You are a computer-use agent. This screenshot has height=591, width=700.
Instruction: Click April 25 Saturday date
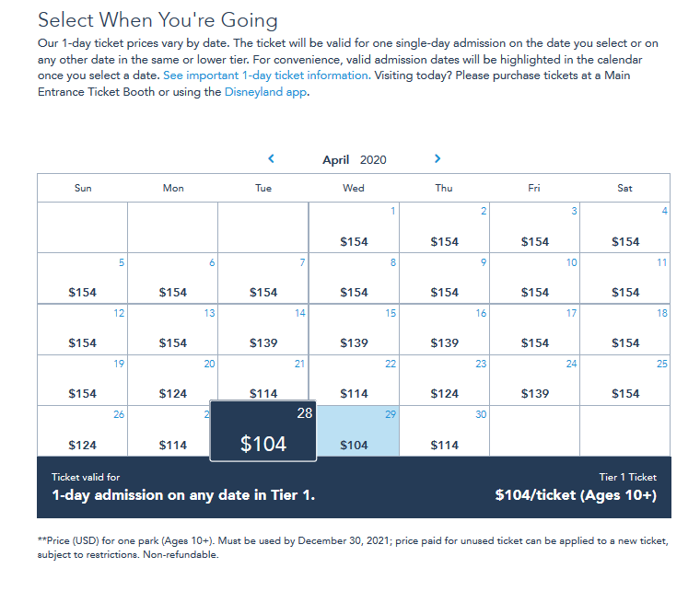point(625,380)
